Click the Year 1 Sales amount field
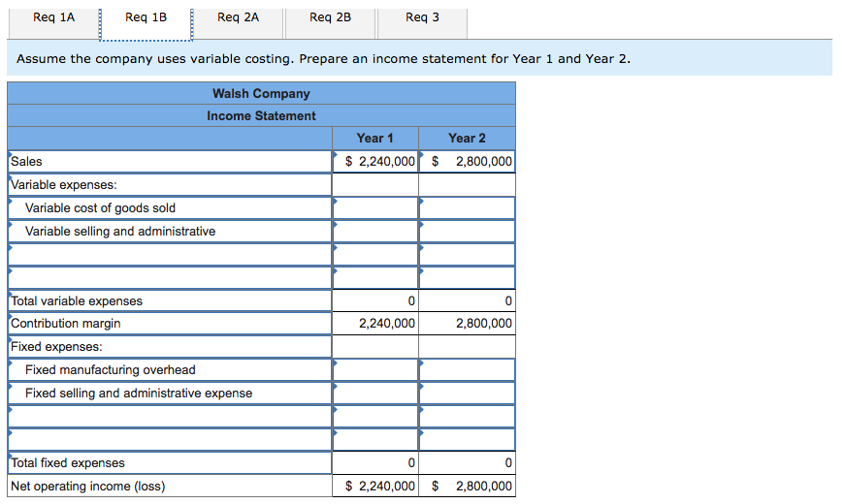This screenshot has width=846, height=504. (375, 161)
